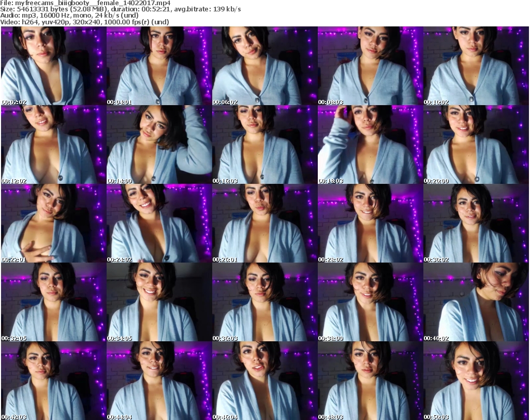Select the thumbnail timestamped 00:12:02

[54, 144]
